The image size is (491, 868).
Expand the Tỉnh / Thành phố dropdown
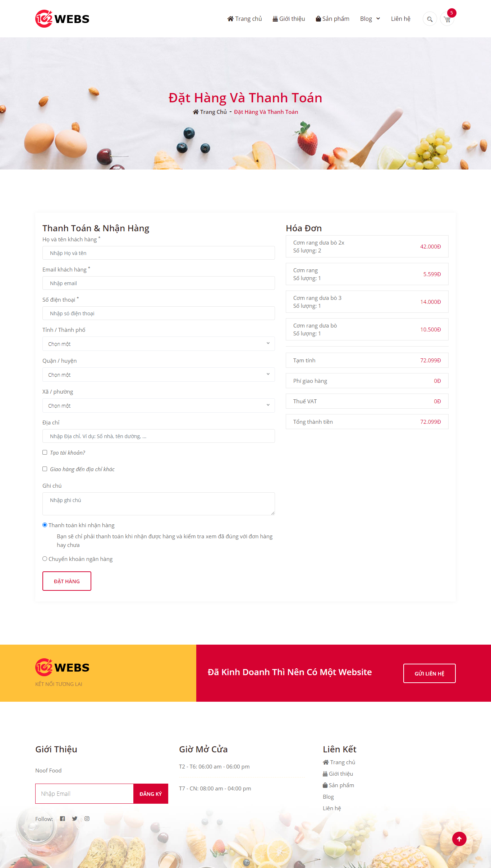(x=159, y=344)
